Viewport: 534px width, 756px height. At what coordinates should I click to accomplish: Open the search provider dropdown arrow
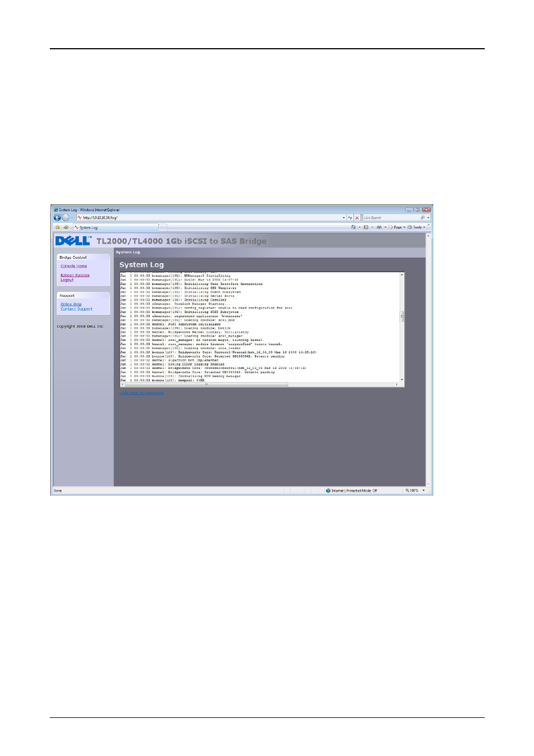coord(428,218)
